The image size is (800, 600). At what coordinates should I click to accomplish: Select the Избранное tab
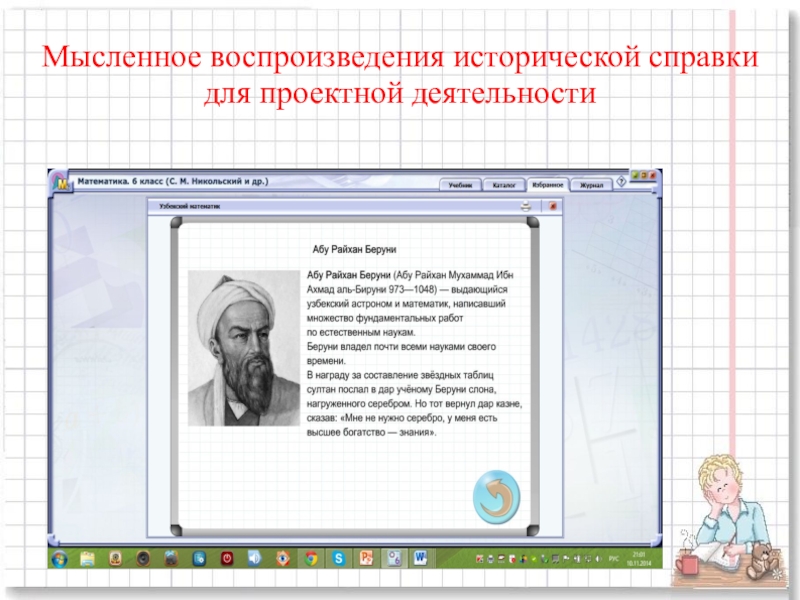[x=548, y=185]
